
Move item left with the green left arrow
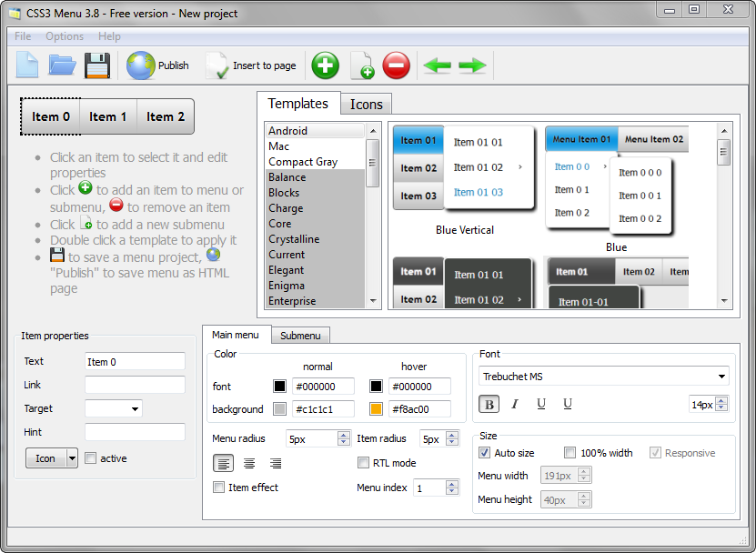click(x=437, y=65)
